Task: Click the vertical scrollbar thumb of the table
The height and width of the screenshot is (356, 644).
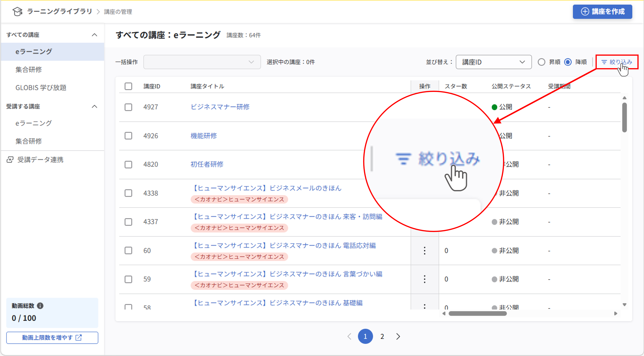Action: click(x=624, y=117)
